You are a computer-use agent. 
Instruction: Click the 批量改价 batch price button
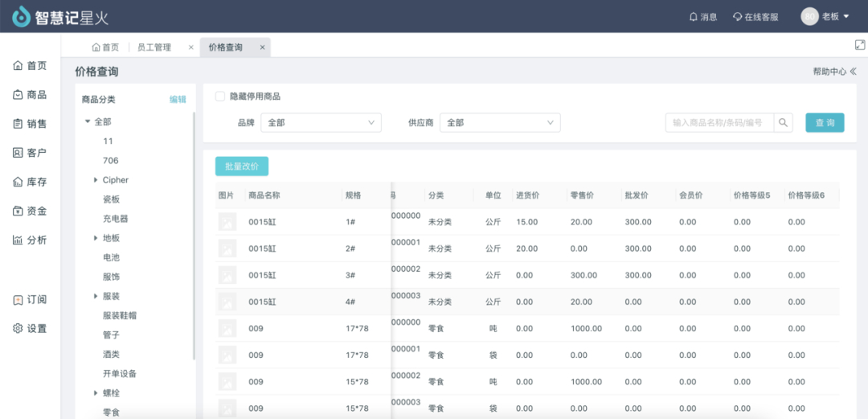242,166
